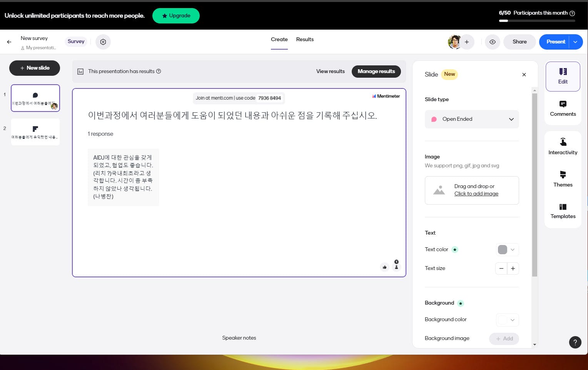The image size is (588, 370).
Task: Click the '1 response' count text
Action: coord(100,134)
